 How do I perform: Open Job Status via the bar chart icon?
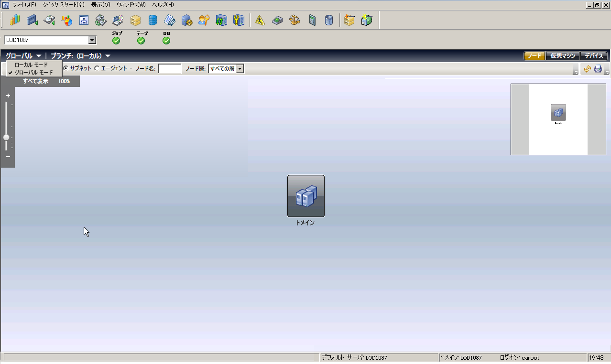[x=15, y=21]
